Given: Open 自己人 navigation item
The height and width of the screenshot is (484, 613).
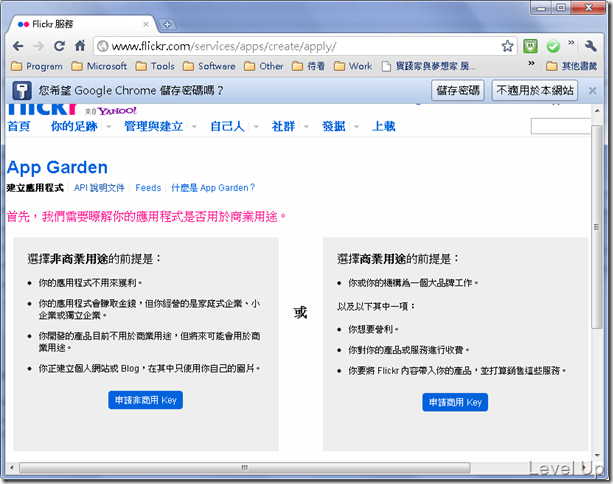Looking at the screenshot, I should click(228, 126).
